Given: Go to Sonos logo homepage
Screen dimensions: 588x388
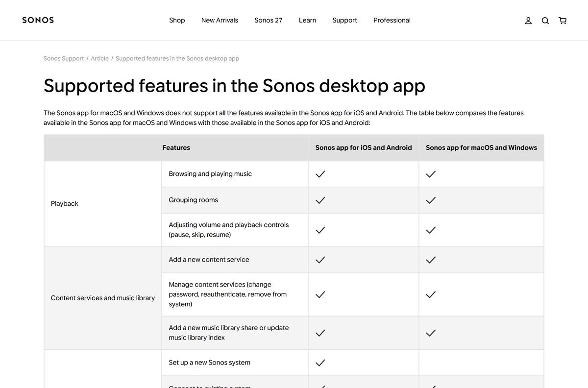Looking at the screenshot, I should [38, 20].
